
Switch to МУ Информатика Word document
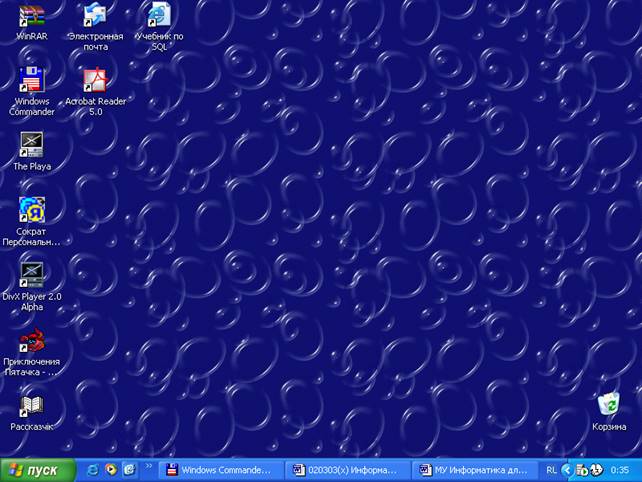pos(475,470)
